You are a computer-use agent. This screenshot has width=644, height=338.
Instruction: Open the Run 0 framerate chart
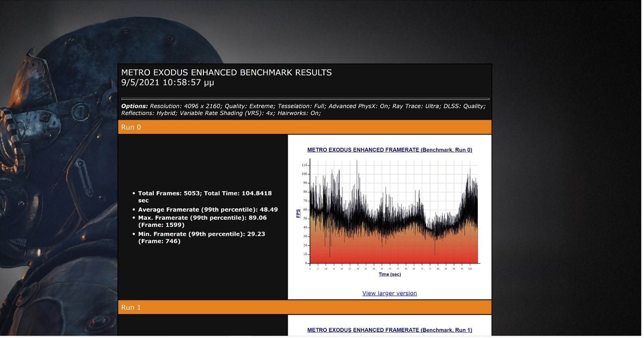[x=390, y=212]
